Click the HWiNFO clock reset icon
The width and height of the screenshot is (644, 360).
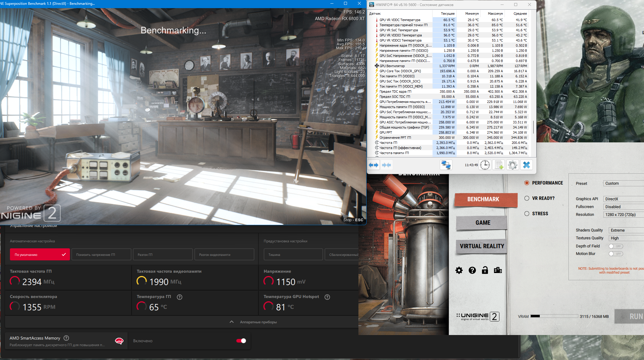(485, 165)
